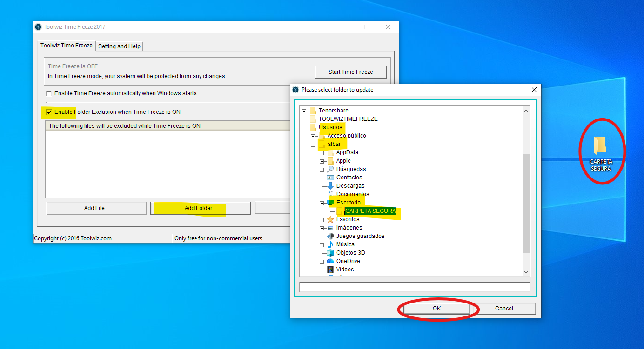Select the Contactos card icon
644x349 pixels.
(x=330, y=178)
